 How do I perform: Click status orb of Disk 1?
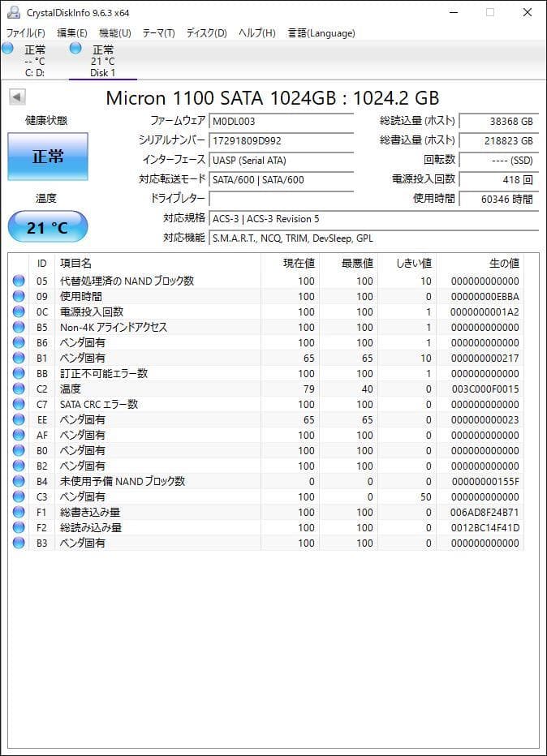(75, 48)
